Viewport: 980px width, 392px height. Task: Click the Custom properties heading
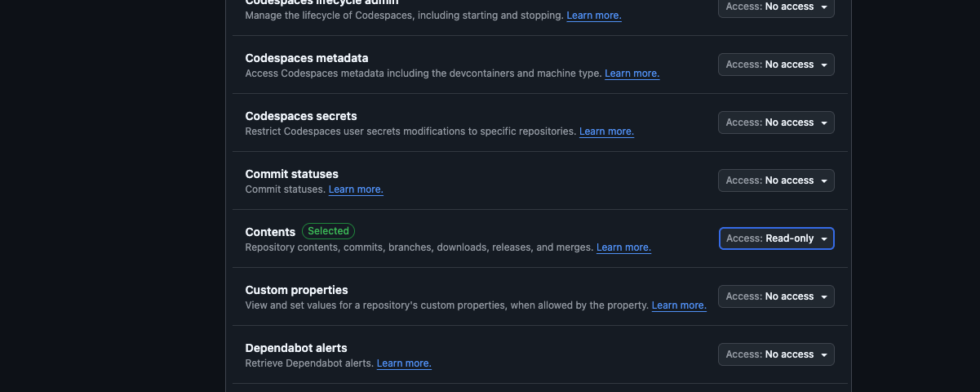point(297,290)
